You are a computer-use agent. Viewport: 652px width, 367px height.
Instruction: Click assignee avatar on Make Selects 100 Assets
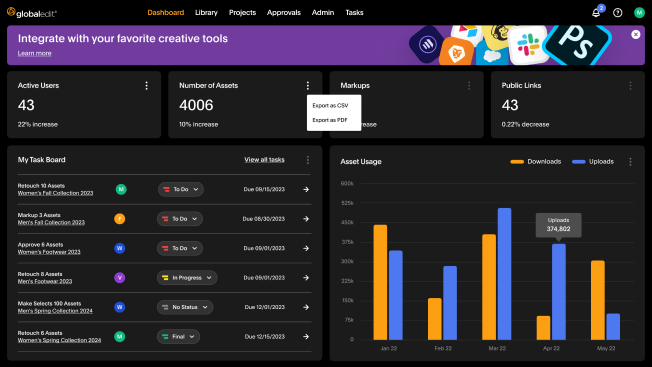tap(120, 308)
